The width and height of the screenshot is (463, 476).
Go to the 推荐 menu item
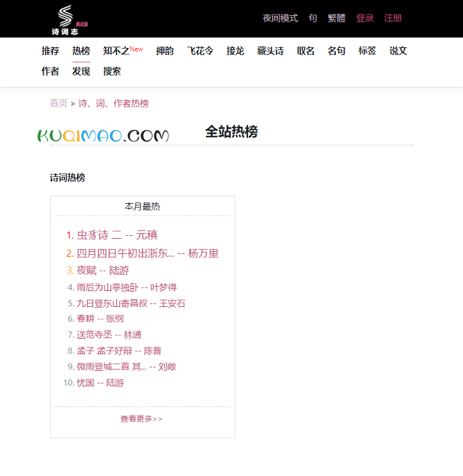[50, 51]
